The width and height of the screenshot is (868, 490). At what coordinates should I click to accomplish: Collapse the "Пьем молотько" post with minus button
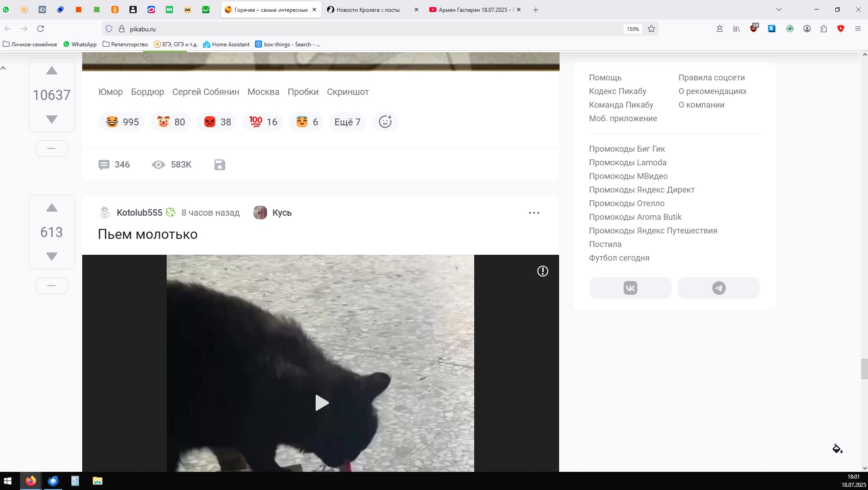point(52,286)
